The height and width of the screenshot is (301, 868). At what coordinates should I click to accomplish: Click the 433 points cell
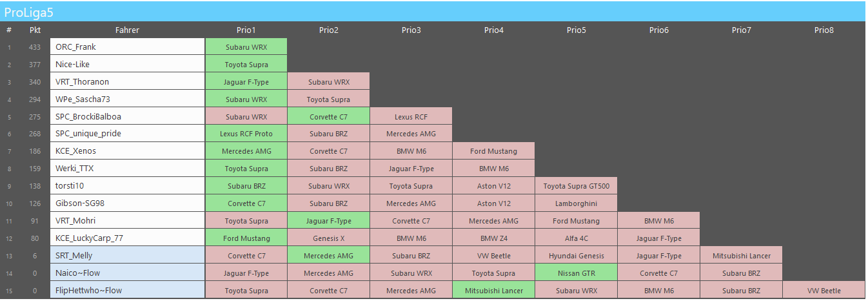pyautogui.click(x=35, y=47)
